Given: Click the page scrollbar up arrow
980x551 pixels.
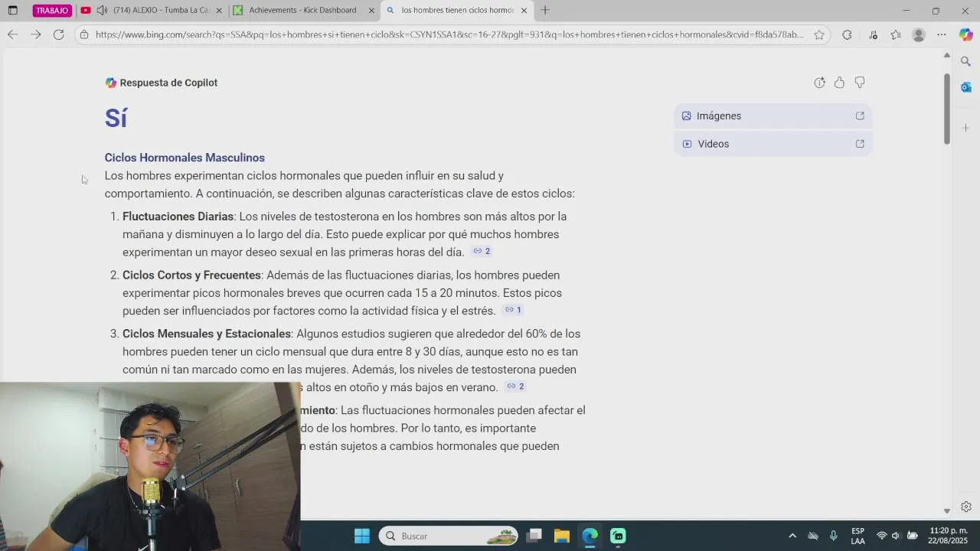Looking at the screenshot, I should pyautogui.click(x=946, y=56).
